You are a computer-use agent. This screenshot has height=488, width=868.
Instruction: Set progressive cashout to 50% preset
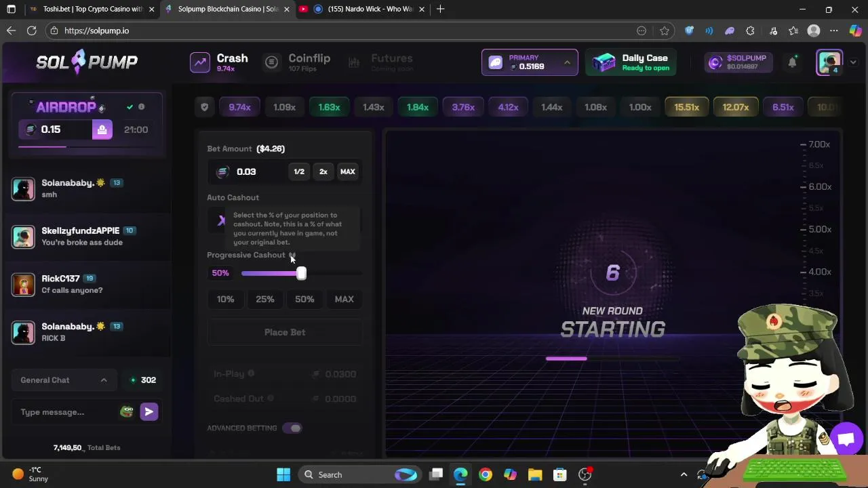click(304, 299)
